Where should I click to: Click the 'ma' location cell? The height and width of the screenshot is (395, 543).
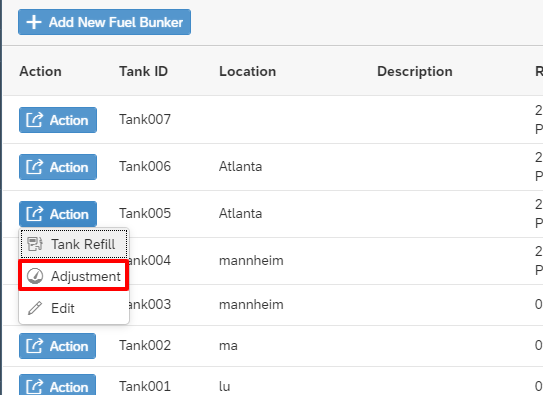(228, 345)
